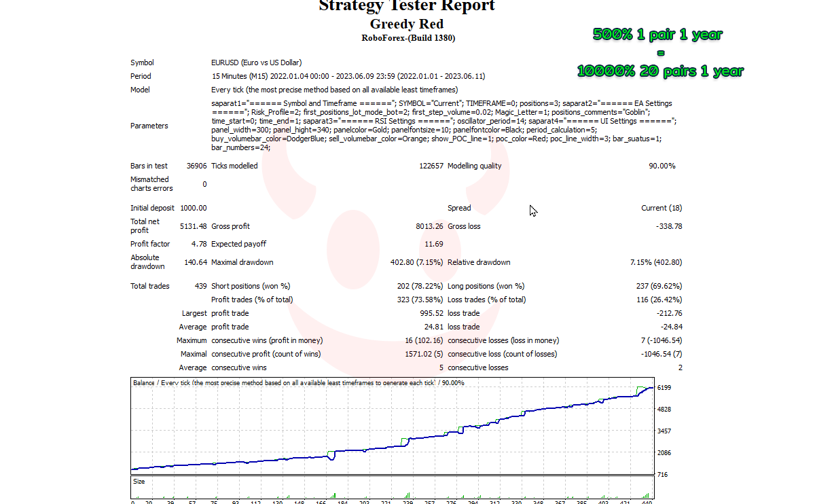Click the average profit trade value '24.81'

[434, 327]
